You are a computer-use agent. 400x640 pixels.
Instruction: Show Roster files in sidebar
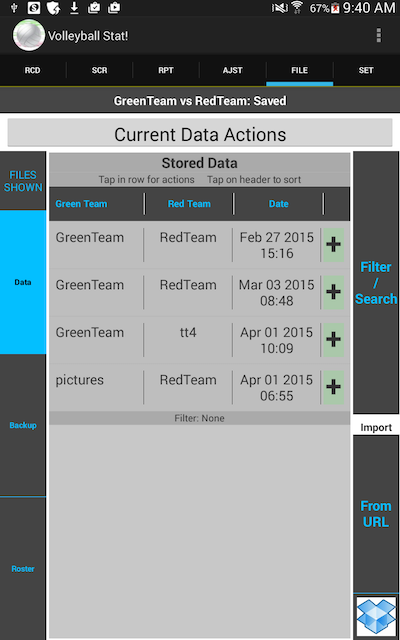[x=23, y=569]
